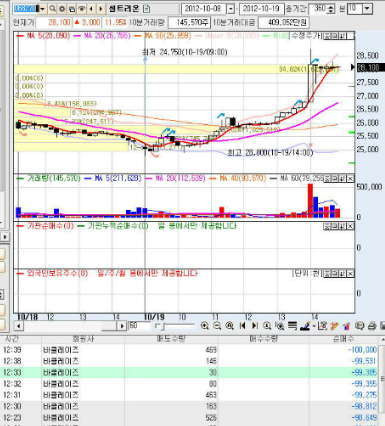Go to previous stock with left arrow
385x426 pixels.
point(91,9)
